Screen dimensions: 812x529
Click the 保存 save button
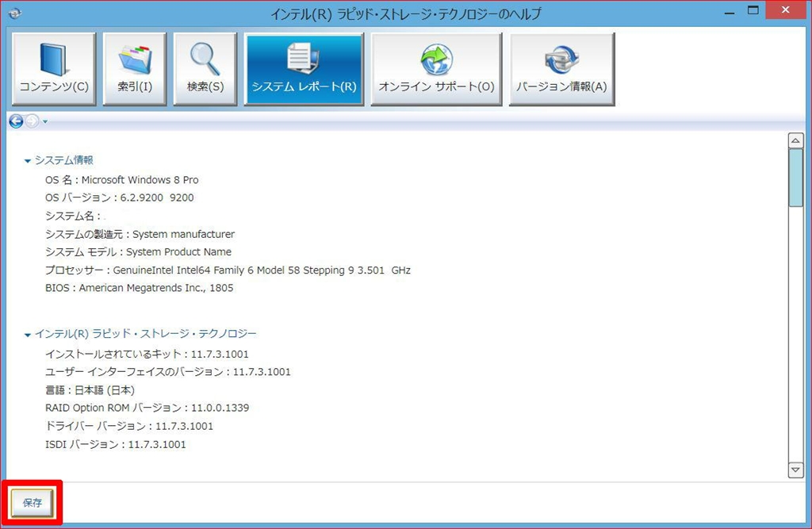pos(32,503)
